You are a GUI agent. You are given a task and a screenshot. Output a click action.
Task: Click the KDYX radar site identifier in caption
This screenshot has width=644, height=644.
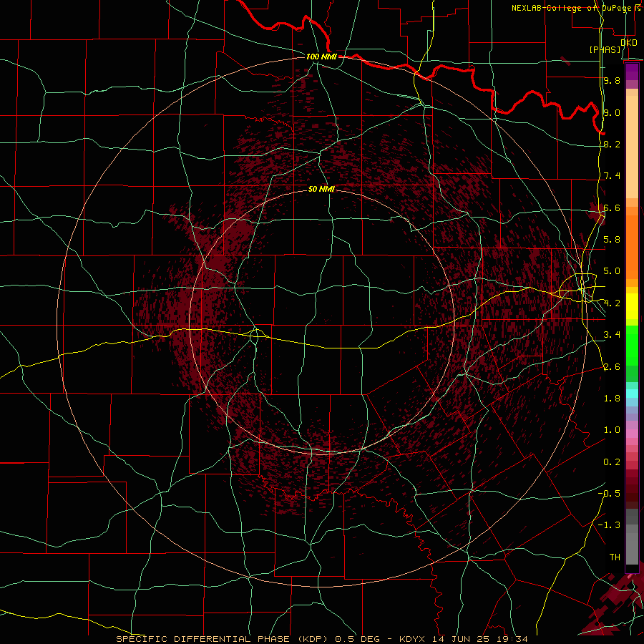tap(412, 639)
